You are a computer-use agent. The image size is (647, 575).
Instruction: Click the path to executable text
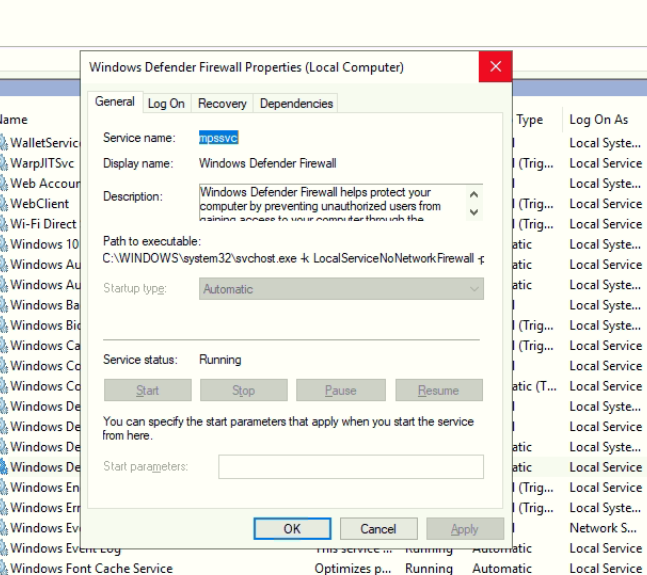pyautogui.click(x=293, y=259)
